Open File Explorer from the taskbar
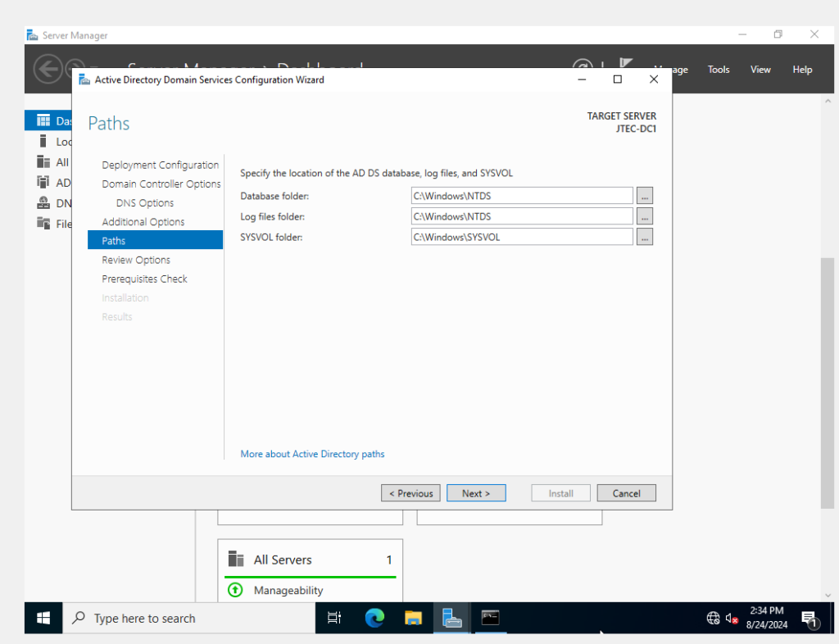 pos(413,619)
